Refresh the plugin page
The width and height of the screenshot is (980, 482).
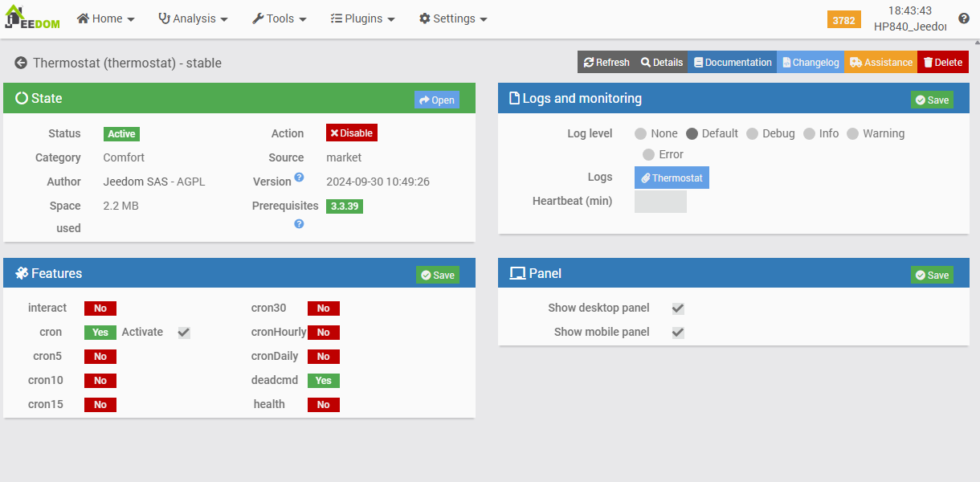pos(606,63)
